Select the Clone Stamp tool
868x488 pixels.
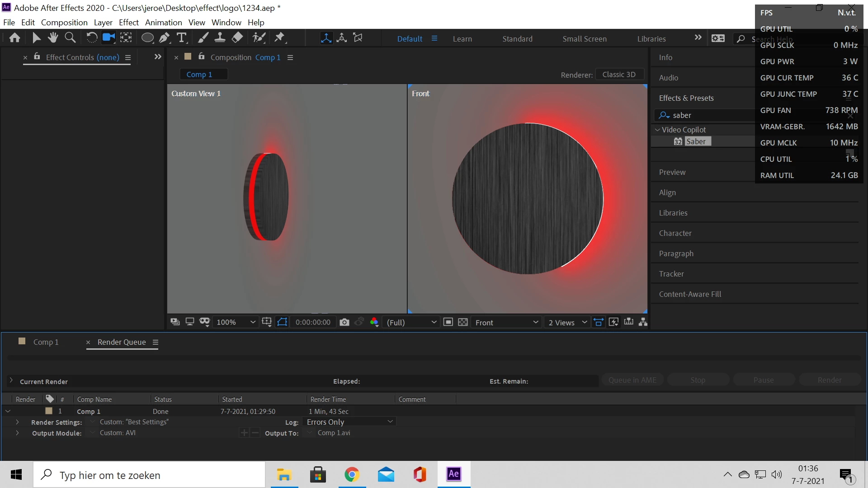point(220,38)
